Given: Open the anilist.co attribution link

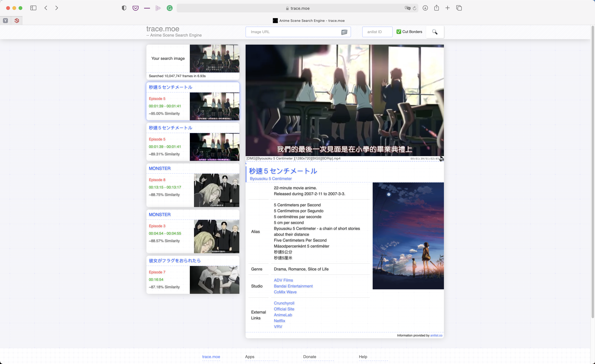Looking at the screenshot, I should point(436,335).
